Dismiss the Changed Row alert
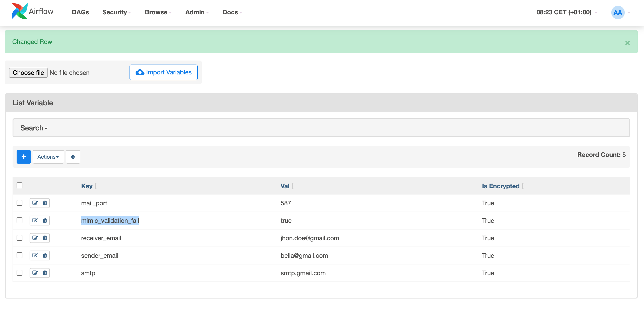Image resolution: width=644 pixels, height=316 pixels. pos(627,43)
